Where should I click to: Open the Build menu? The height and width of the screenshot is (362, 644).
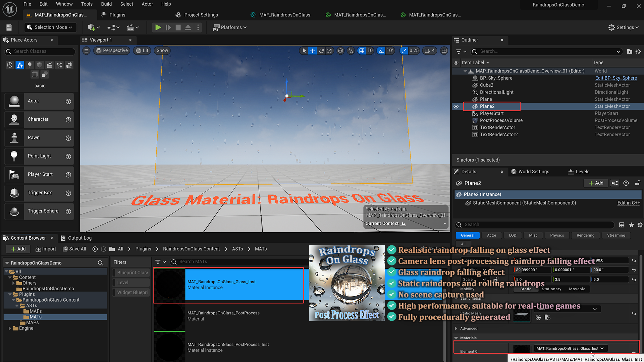pos(106,4)
